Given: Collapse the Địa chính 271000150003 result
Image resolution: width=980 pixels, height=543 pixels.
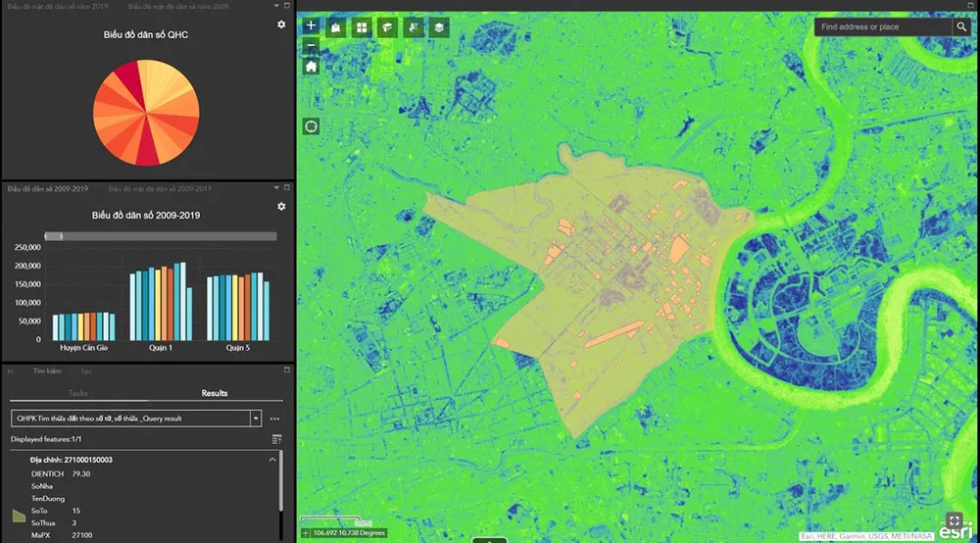Looking at the screenshot, I should tap(271, 459).
